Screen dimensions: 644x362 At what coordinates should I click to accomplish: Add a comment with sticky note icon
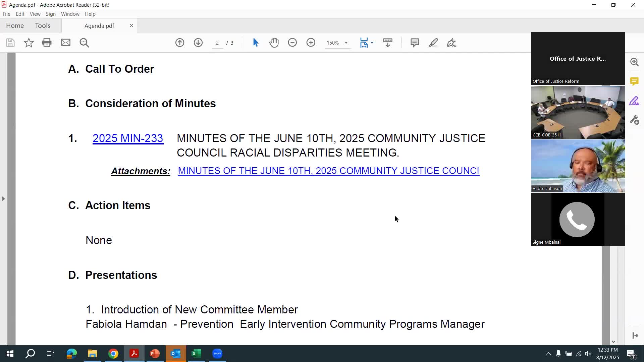(x=415, y=43)
